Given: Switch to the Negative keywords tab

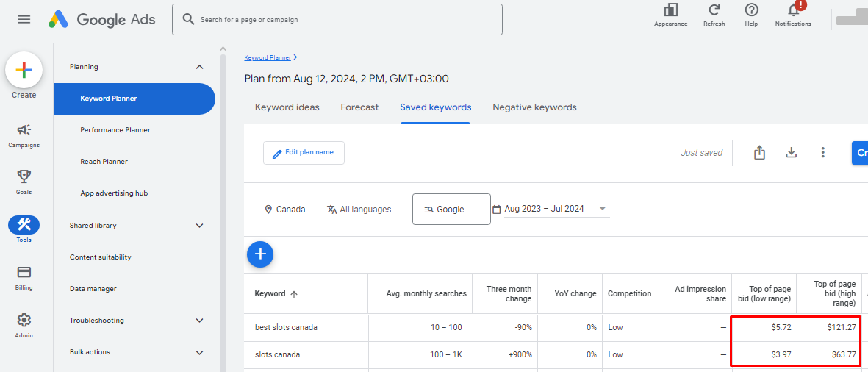Looking at the screenshot, I should (x=535, y=107).
